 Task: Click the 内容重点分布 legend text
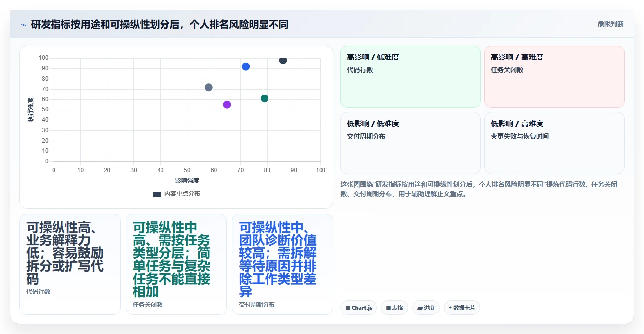click(182, 194)
